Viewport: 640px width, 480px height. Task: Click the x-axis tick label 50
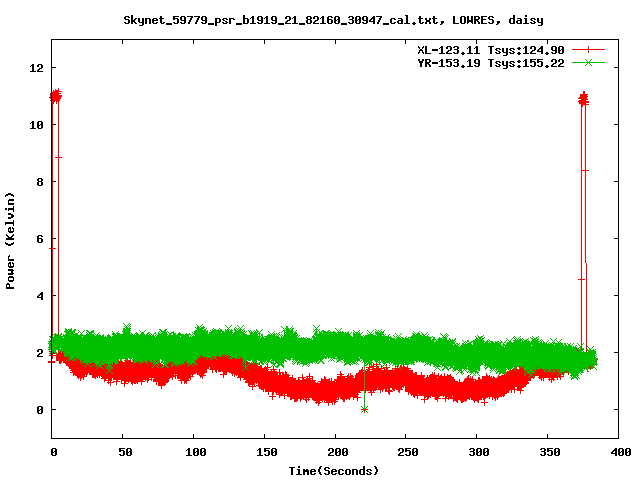click(x=125, y=452)
